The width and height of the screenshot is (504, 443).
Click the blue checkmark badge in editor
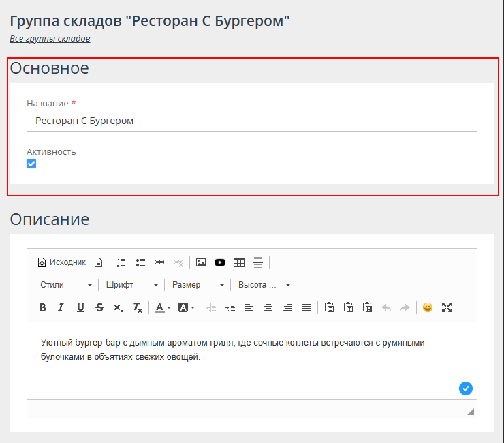[465, 388]
